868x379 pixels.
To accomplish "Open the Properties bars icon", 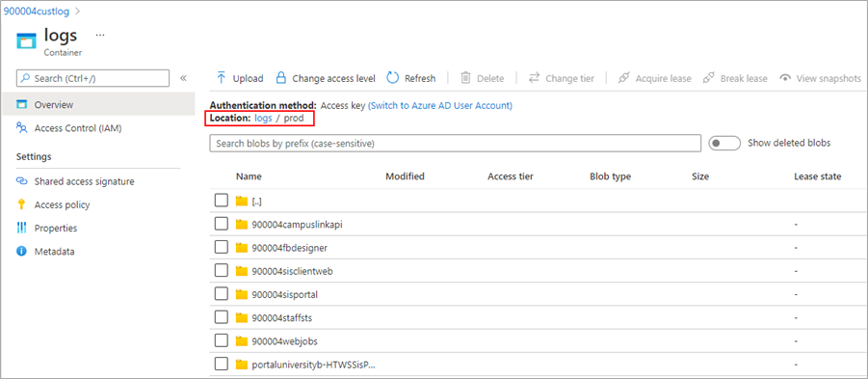I will pyautogui.click(x=21, y=228).
